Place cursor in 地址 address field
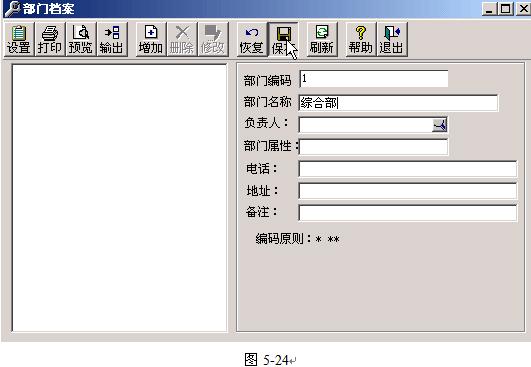This screenshot has height=367, width=531. 408,191
